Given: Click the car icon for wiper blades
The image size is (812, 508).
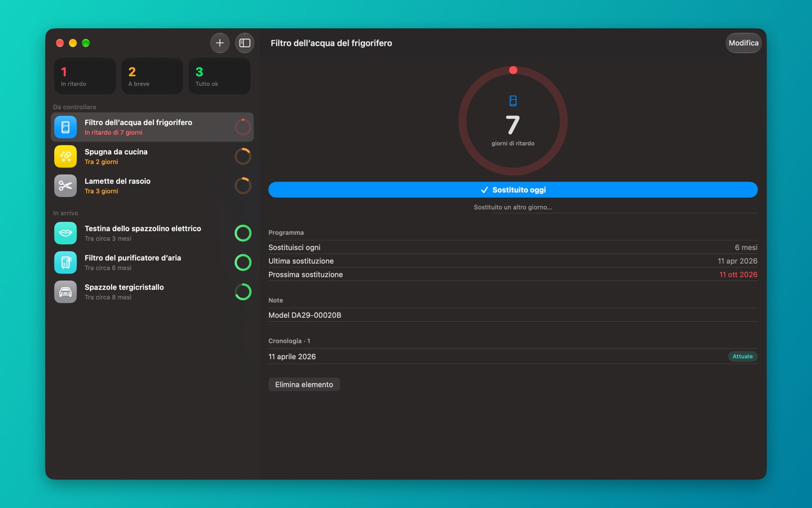Looking at the screenshot, I should tap(65, 292).
